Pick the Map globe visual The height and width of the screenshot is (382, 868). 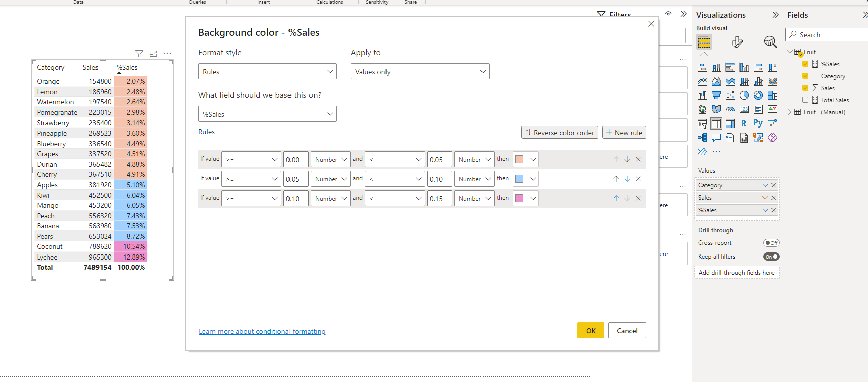702,109
